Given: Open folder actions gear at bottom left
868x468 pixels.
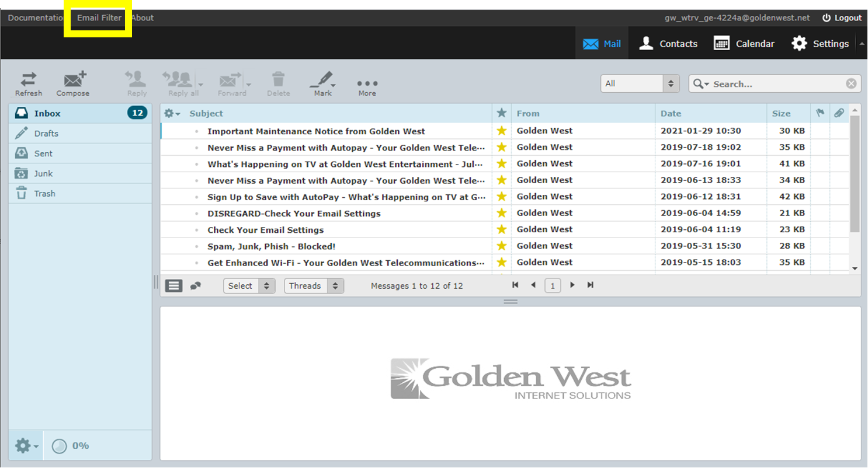Looking at the screenshot, I should (x=22, y=445).
